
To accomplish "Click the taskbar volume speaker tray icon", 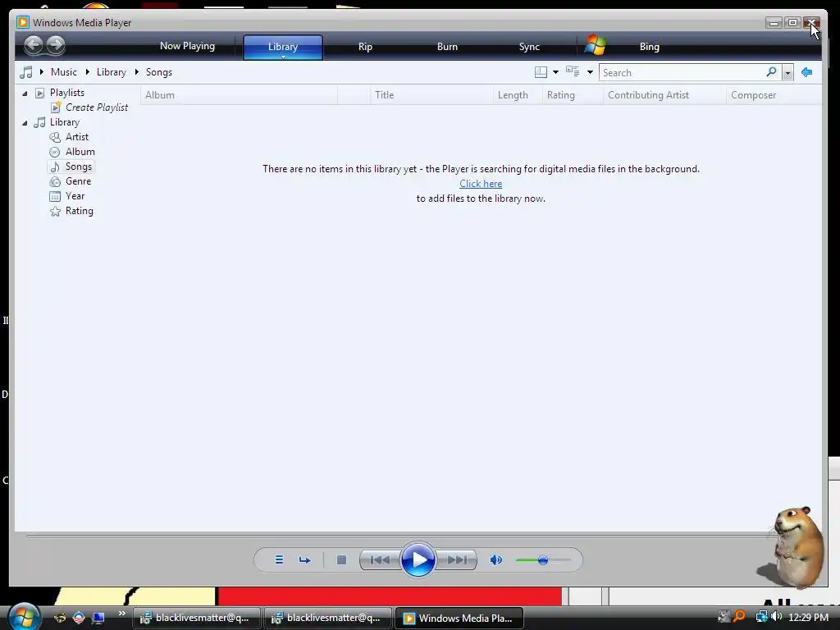I will [x=776, y=617].
